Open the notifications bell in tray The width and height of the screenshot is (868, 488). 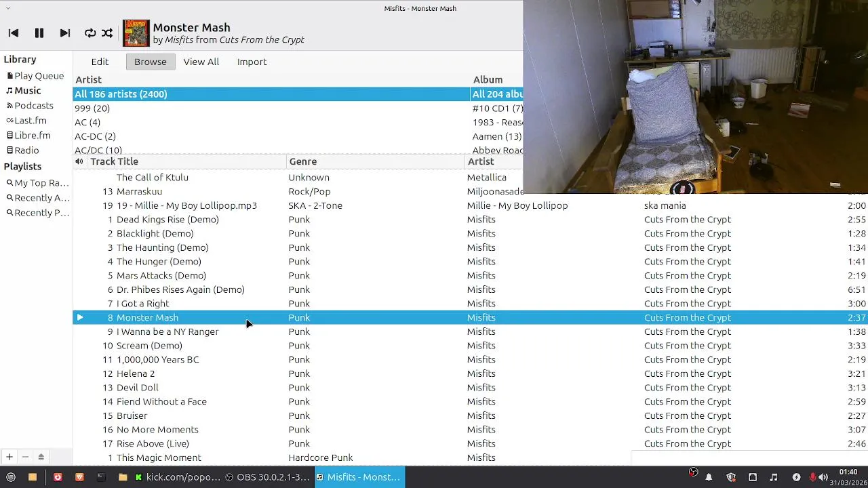[x=709, y=477]
